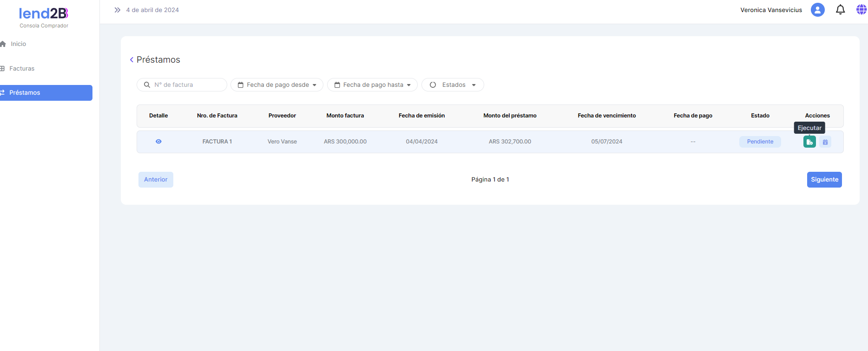Focus the N° de factura search field
This screenshot has height=351, width=868.
(186, 85)
